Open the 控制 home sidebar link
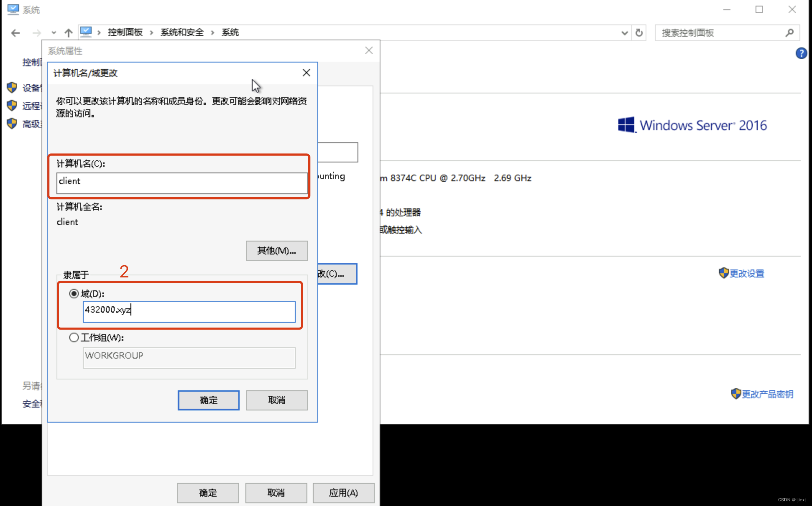This screenshot has height=506, width=812. tap(32, 63)
